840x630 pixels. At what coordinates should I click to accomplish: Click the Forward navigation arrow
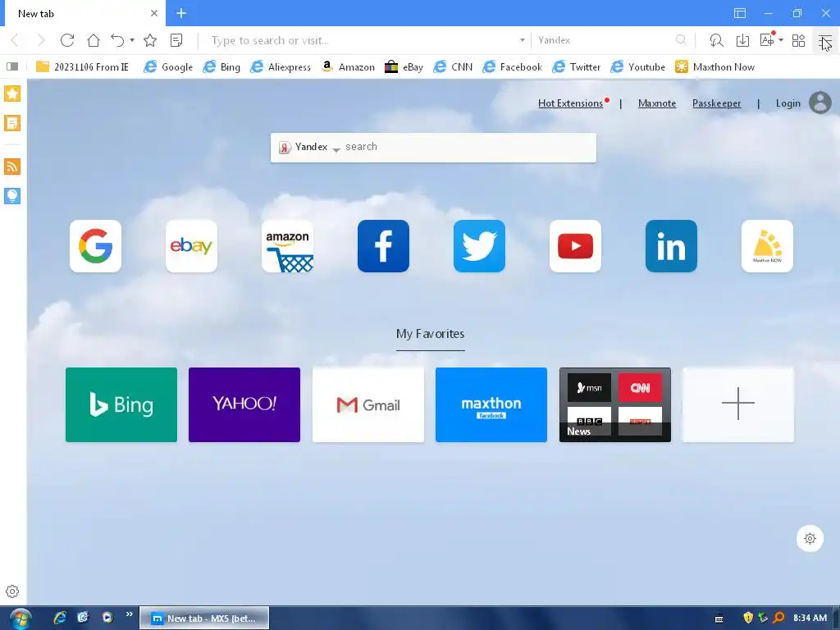tap(41, 40)
